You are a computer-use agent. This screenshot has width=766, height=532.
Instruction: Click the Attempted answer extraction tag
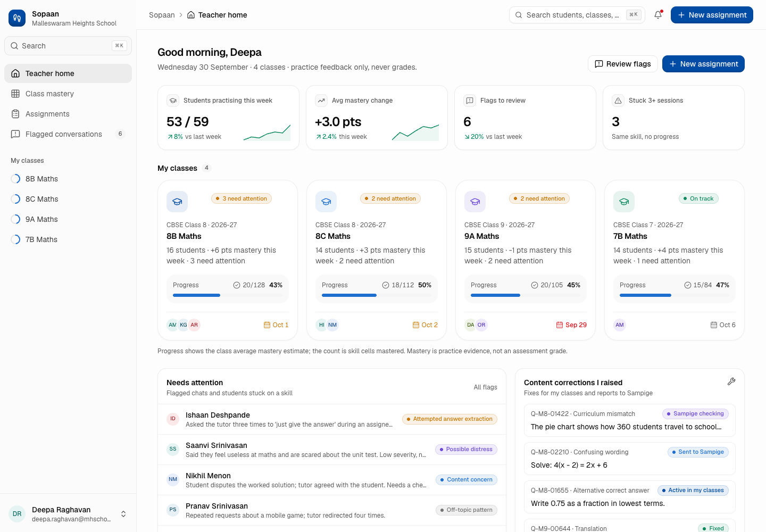pos(449,419)
